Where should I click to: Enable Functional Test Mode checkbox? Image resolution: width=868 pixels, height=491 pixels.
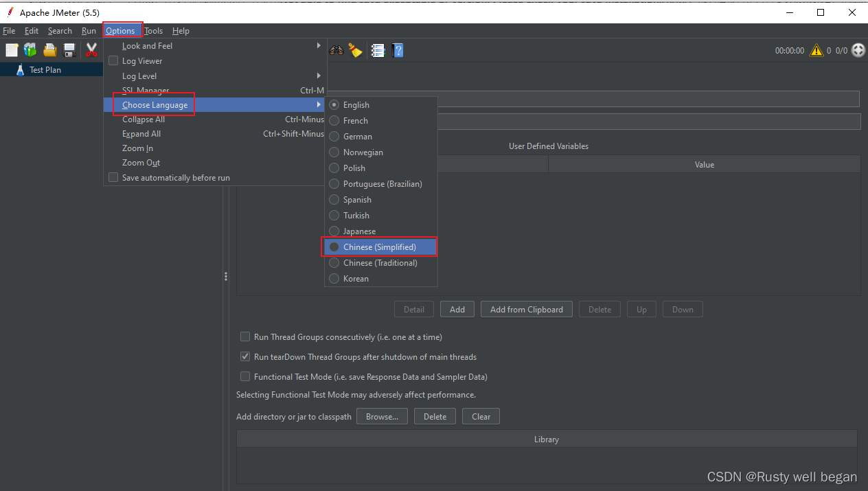tap(245, 377)
